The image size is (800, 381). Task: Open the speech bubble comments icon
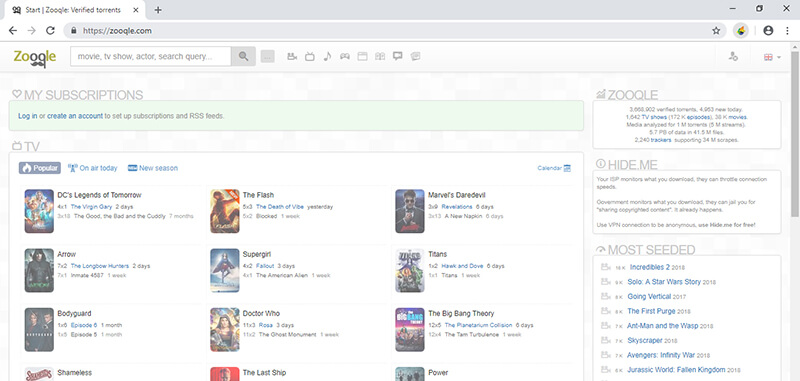397,57
